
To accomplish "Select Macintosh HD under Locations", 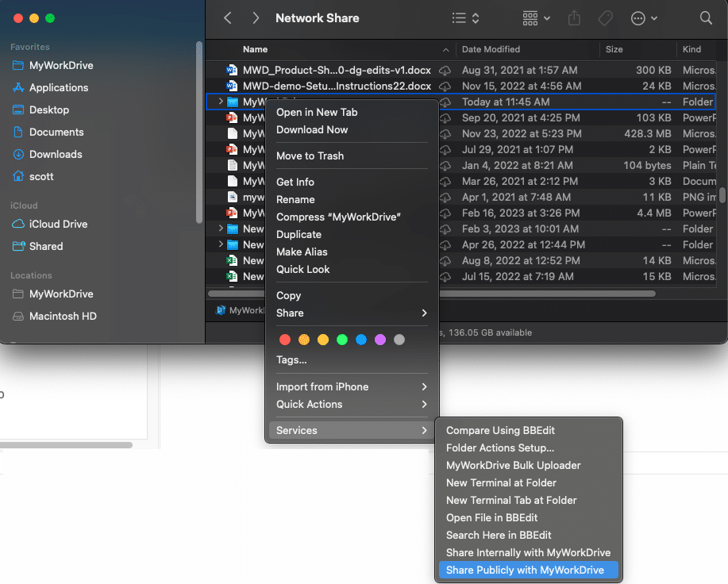I will [x=63, y=316].
